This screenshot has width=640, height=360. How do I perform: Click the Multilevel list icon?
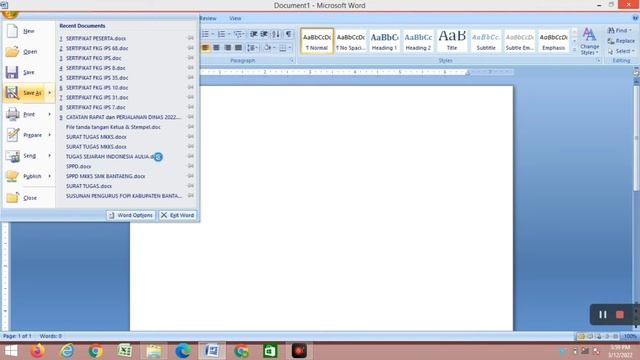(239, 34)
